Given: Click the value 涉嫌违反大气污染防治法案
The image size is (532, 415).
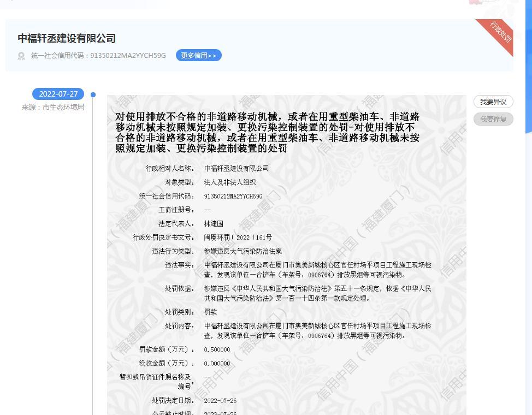Looking at the screenshot, I should click(243, 251).
